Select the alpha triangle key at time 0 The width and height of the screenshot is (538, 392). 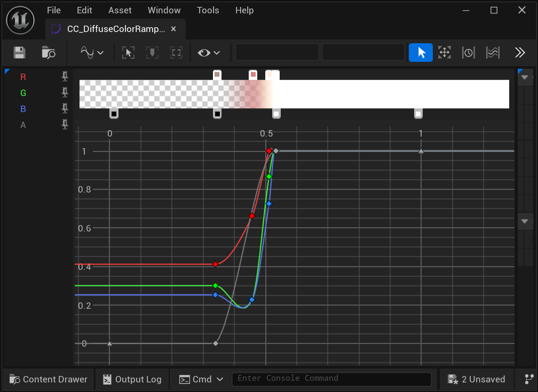pos(109,343)
